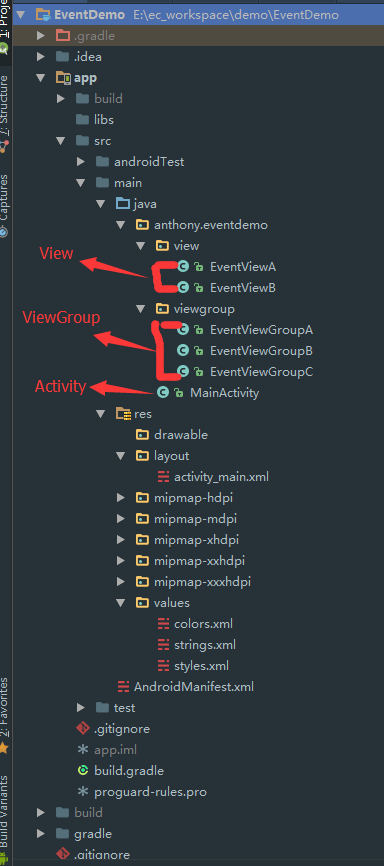The height and width of the screenshot is (866, 384).
Task: Click the mipmap-mdpi folder icon
Action: click(143, 519)
